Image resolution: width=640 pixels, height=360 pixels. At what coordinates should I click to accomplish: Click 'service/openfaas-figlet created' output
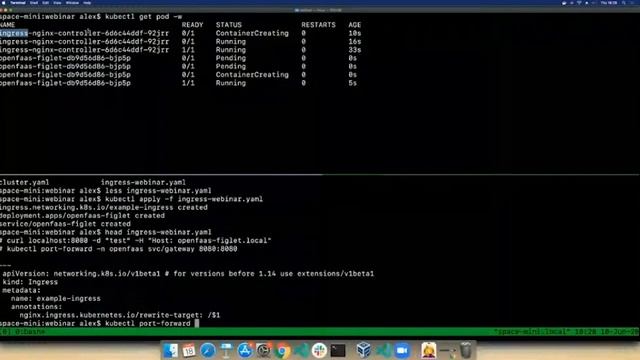[65, 224]
